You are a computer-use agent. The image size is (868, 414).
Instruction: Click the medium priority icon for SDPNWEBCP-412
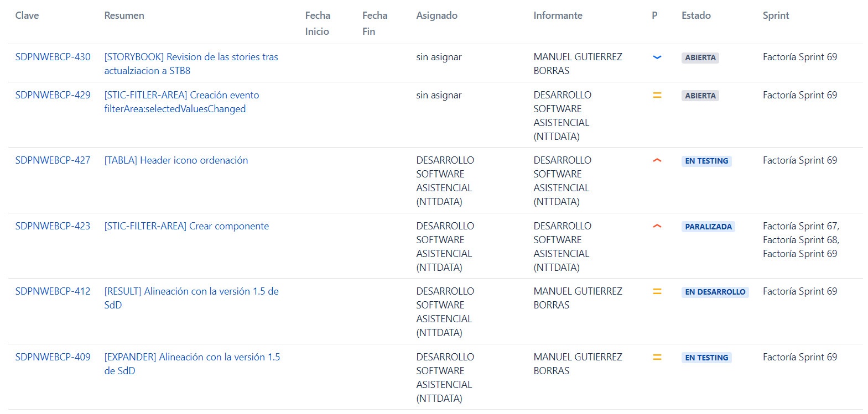(x=657, y=291)
